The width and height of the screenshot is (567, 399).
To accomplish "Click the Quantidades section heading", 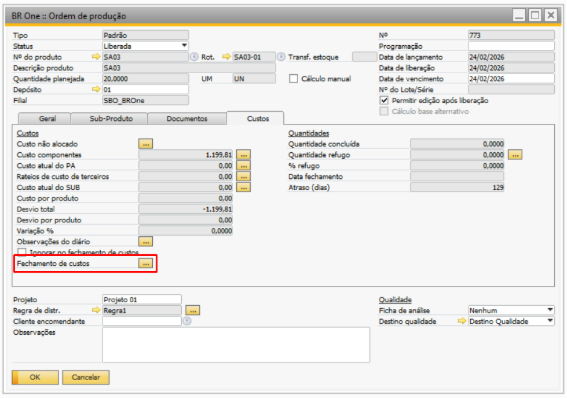I will click(x=308, y=133).
